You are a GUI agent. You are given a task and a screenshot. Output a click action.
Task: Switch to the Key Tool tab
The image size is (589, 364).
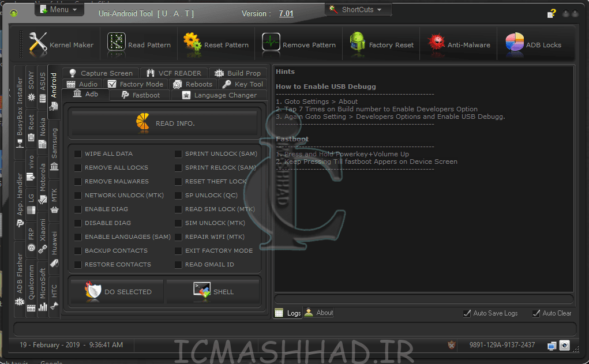[x=242, y=84]
